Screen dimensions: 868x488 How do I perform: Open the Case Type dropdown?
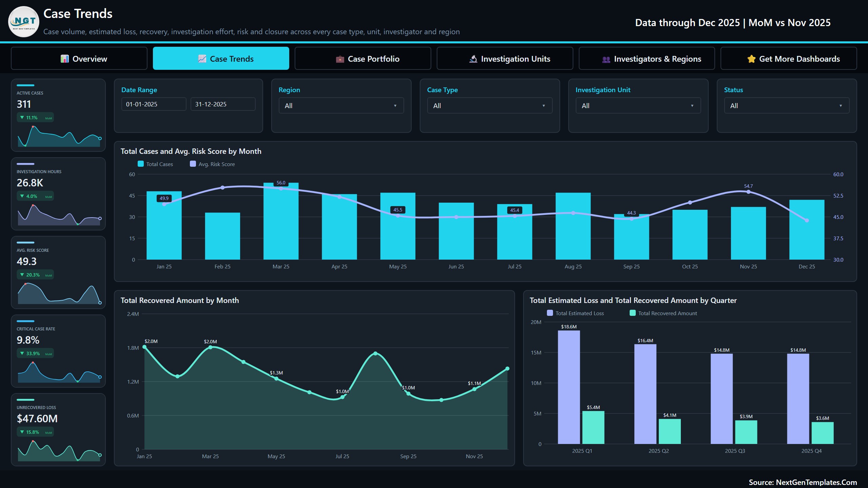point(490,105)
